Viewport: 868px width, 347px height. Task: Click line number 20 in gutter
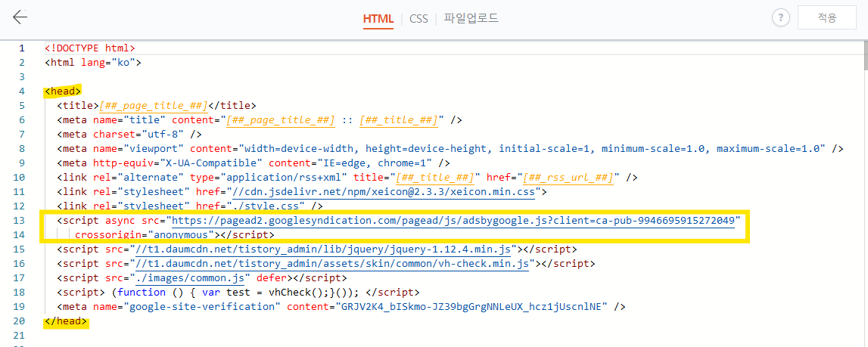coord(20,321)
